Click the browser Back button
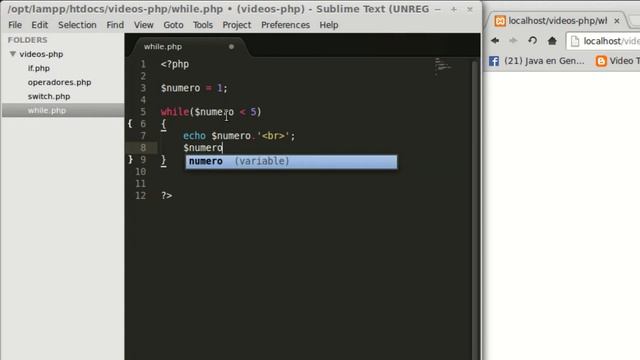This screenshot has width=640, height=360. click(x=495, y=40)
